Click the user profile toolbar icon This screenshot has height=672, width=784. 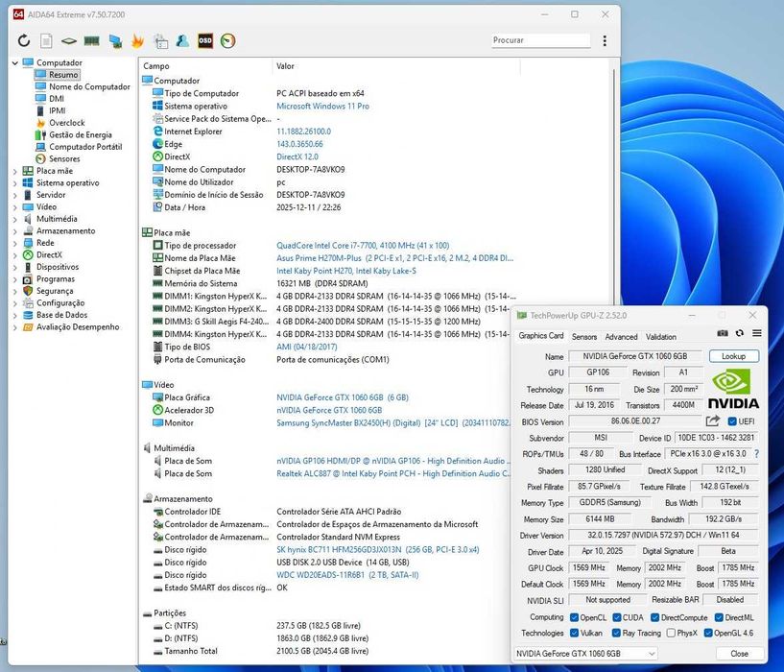(182, 40)
